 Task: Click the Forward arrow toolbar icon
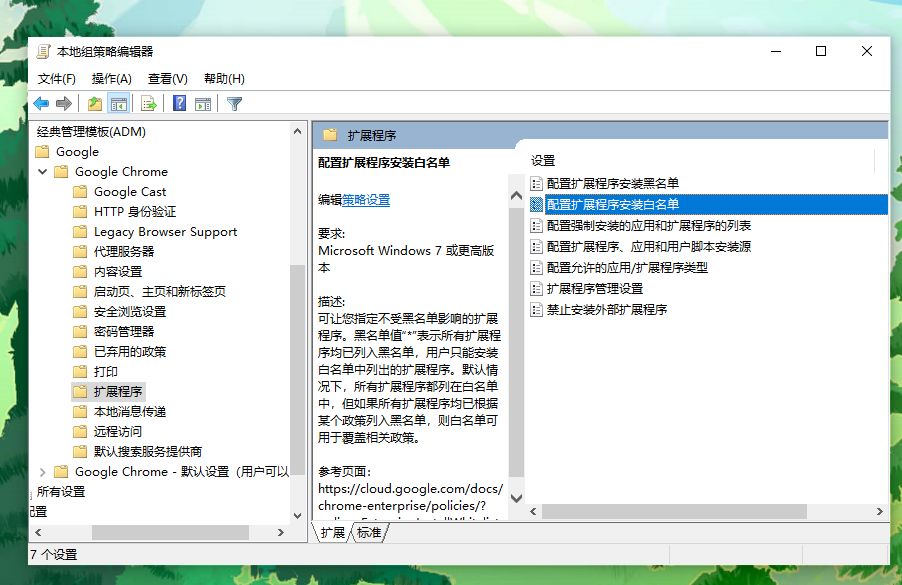pyautogui.click(x=63, y=104)
